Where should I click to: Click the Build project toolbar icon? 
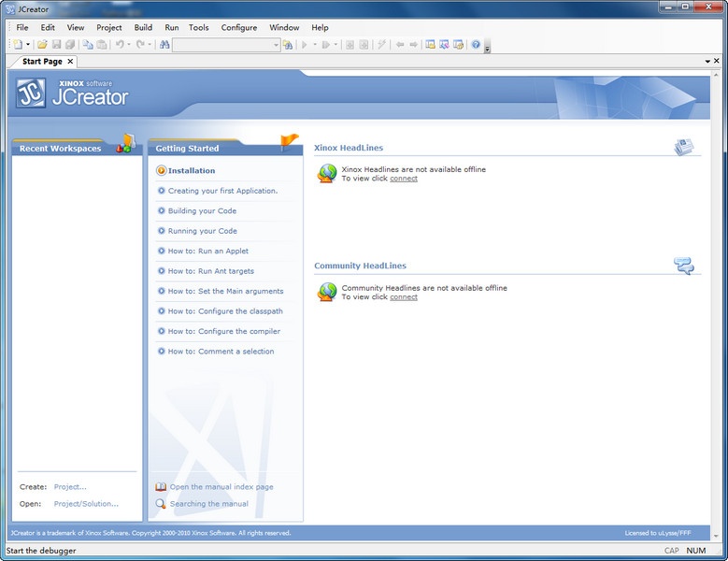[350, 45]
